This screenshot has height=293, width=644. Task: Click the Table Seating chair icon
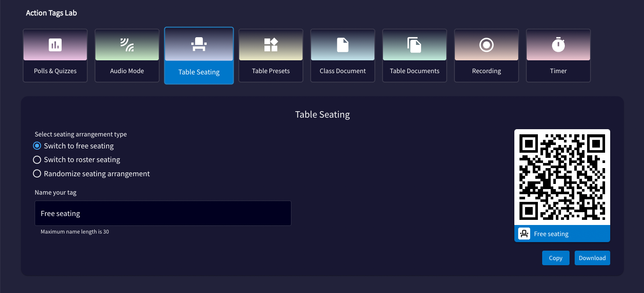click(x=199, y=44)
